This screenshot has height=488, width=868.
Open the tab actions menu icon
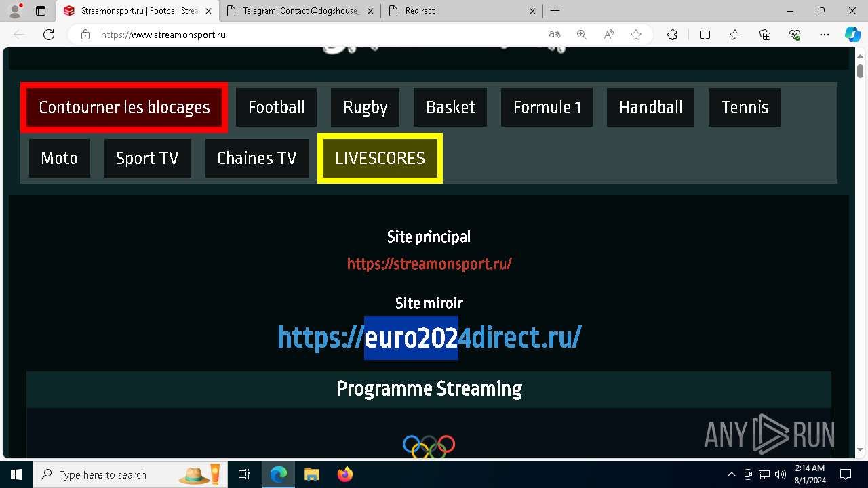(41, 11)
